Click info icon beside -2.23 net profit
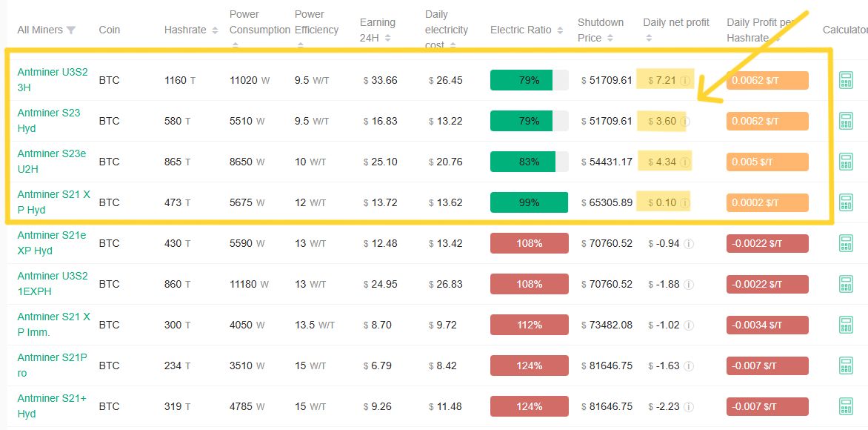868x430 pixels. click(x=688, y=406)
